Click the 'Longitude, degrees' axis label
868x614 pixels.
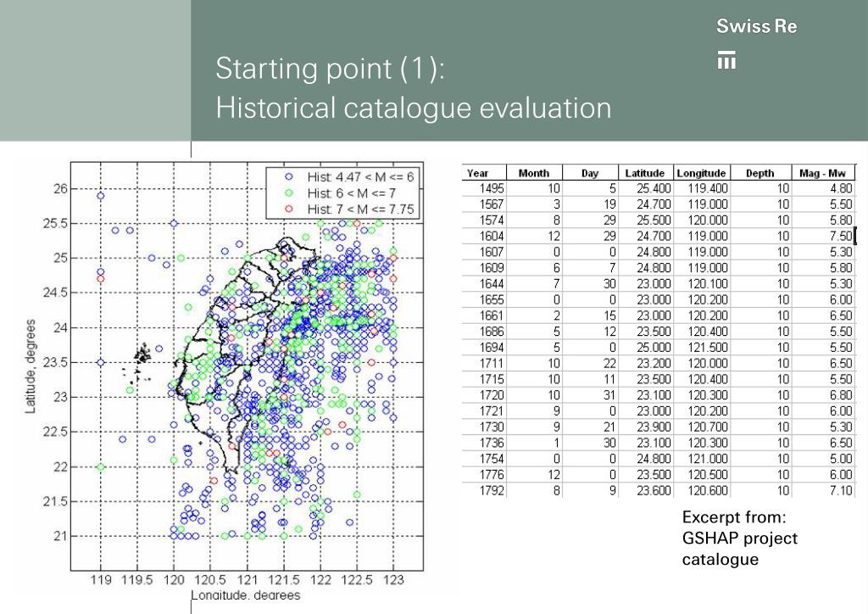[246, 595]
